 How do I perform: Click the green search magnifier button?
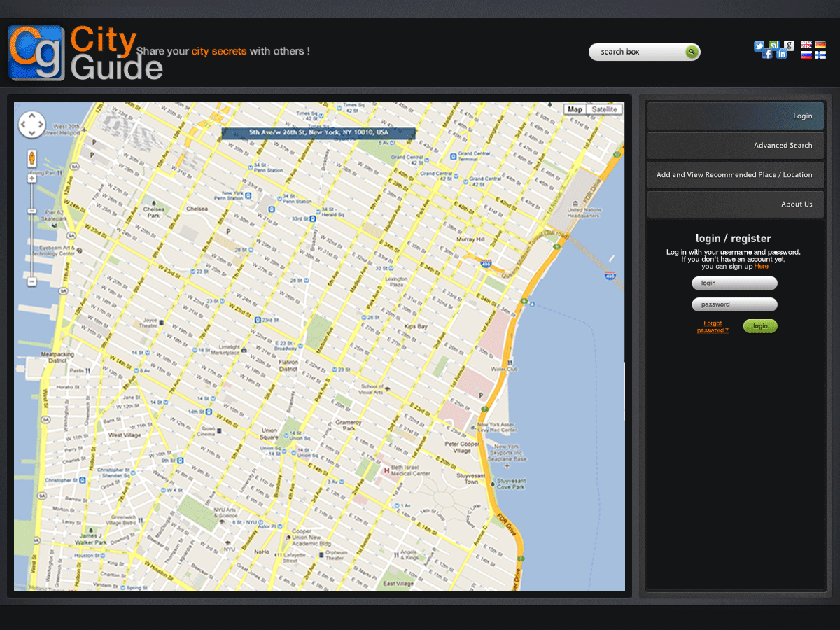pos(692,52)
